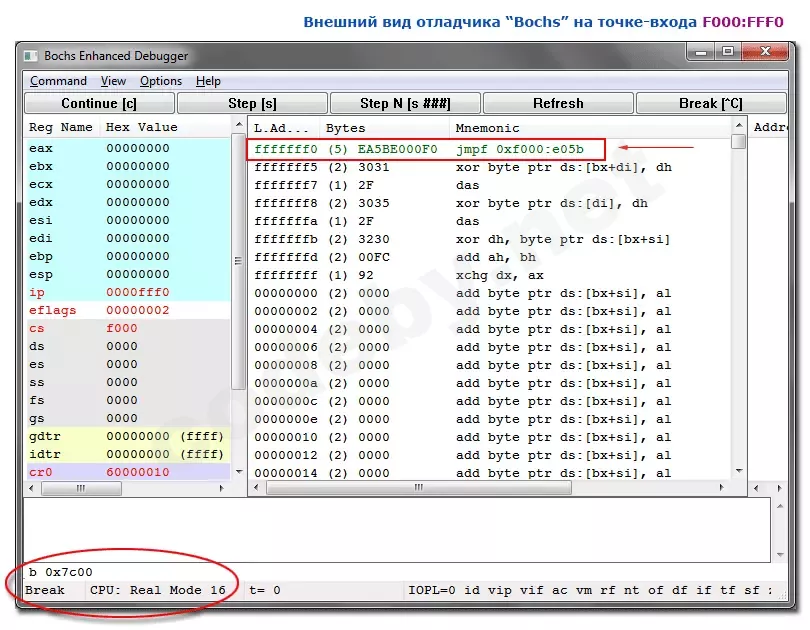Select the esi register row
The height and width of the screenshot is (630, 810).
(x=127, y=220)
